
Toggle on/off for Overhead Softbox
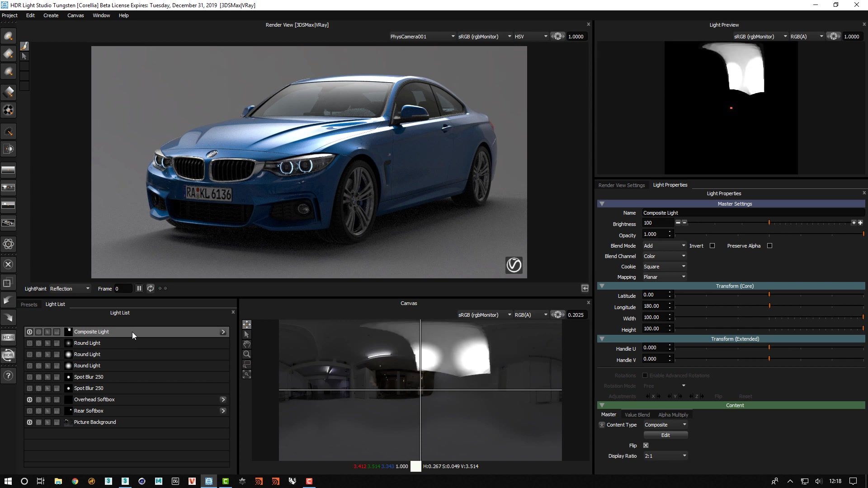(x=29, y=399)
